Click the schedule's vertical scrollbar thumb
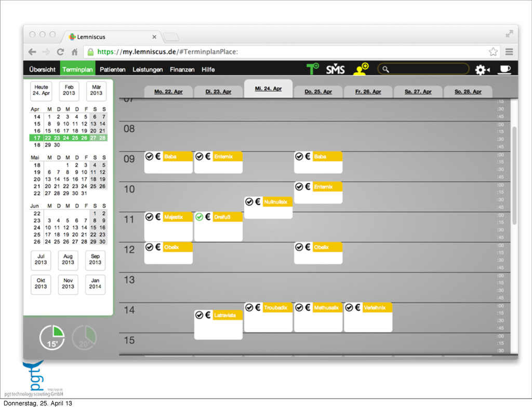 click(514, 175)
